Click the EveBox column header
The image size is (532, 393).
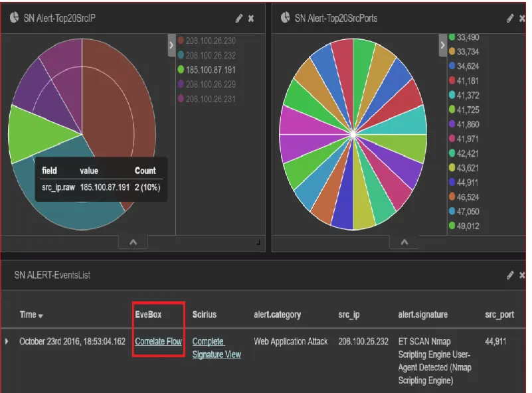(x=148, y=315)
